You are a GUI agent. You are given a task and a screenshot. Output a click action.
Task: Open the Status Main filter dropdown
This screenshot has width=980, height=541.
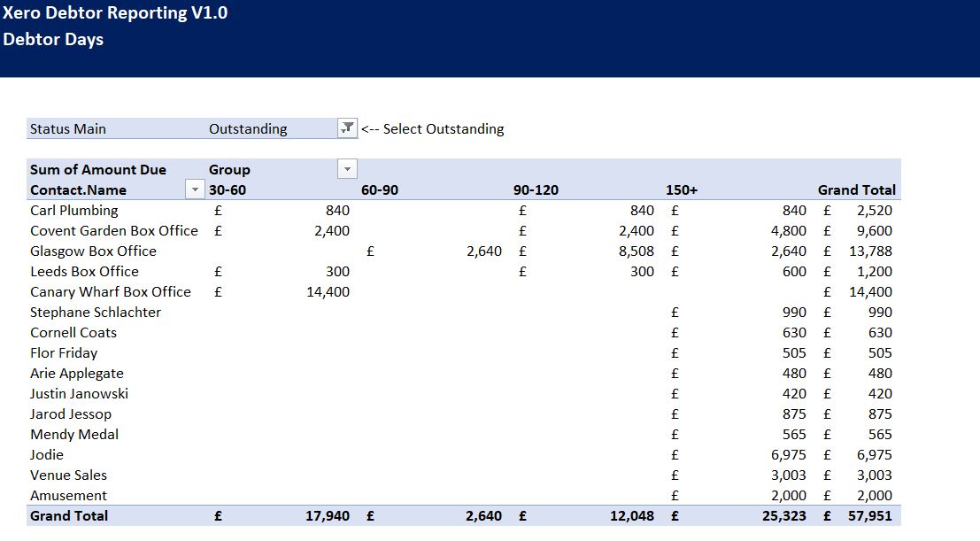click(x=346, y=128)
